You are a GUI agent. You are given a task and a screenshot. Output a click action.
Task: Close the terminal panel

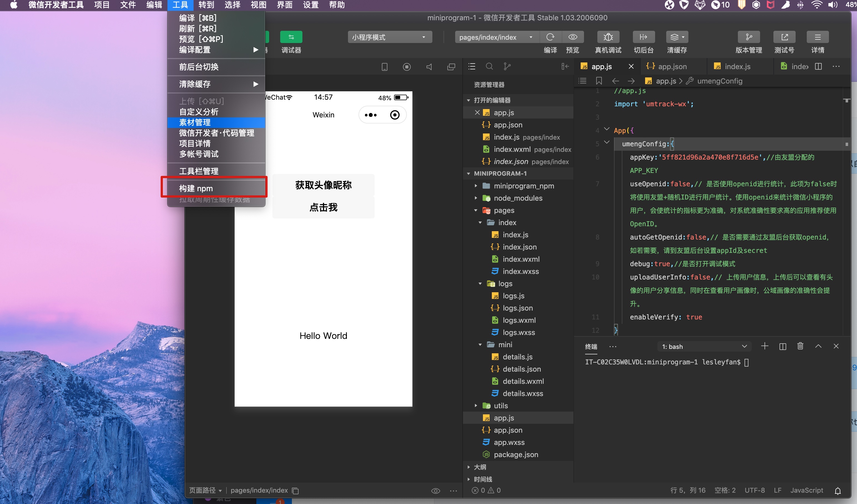836,346
